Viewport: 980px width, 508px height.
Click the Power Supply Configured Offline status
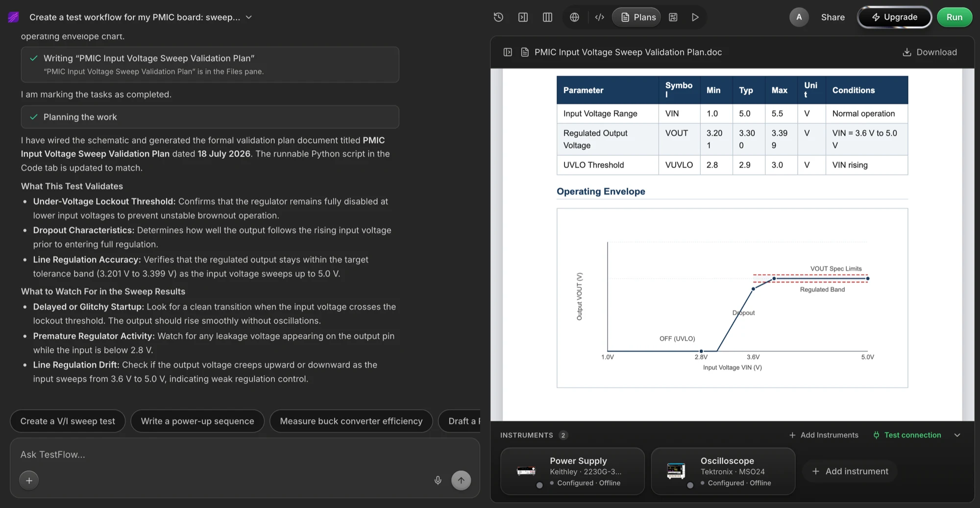coord(585,483)
